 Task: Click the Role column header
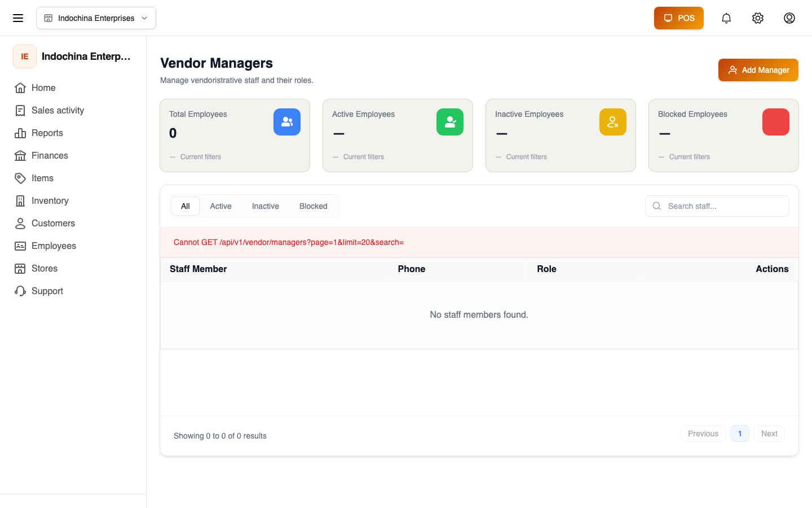point(547,269)
